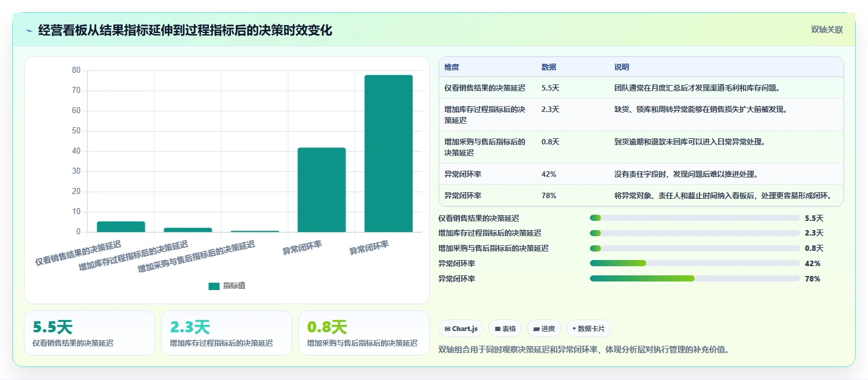Screen dimensions: 868x380
Task: Click the 指标值 legend color swatch
Action: coord(214,286)
